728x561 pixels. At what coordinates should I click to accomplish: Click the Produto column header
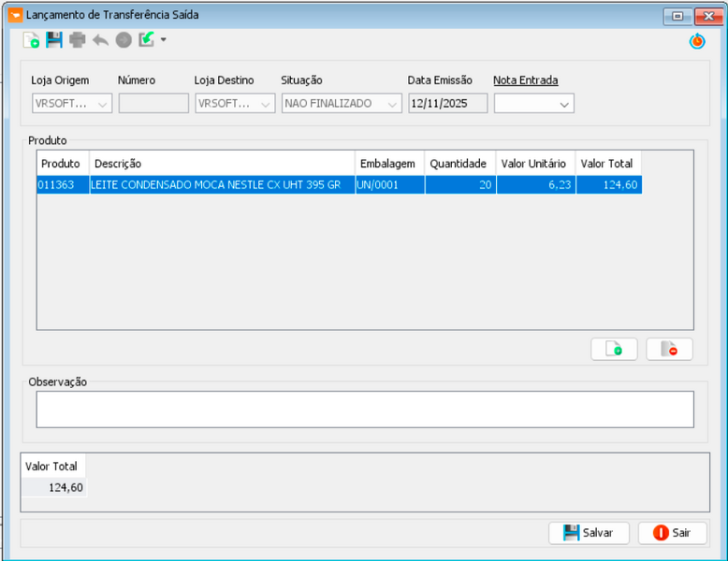63,164
